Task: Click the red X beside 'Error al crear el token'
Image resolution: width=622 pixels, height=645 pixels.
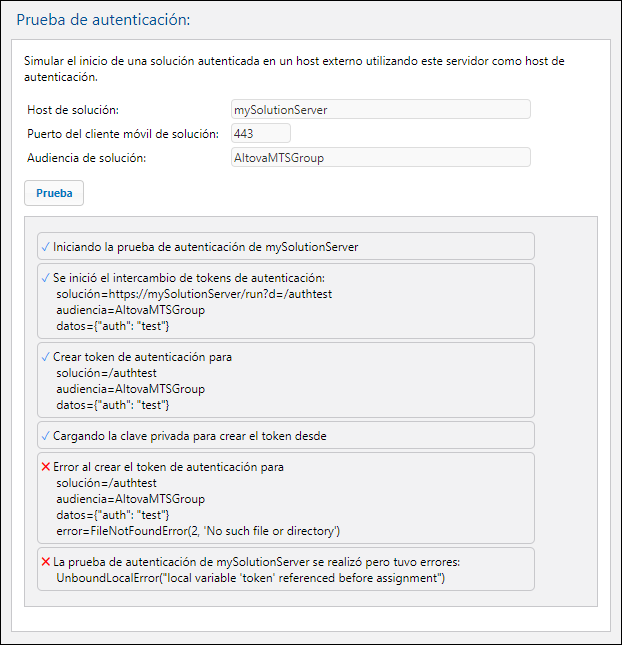Action: click(45, 466)
